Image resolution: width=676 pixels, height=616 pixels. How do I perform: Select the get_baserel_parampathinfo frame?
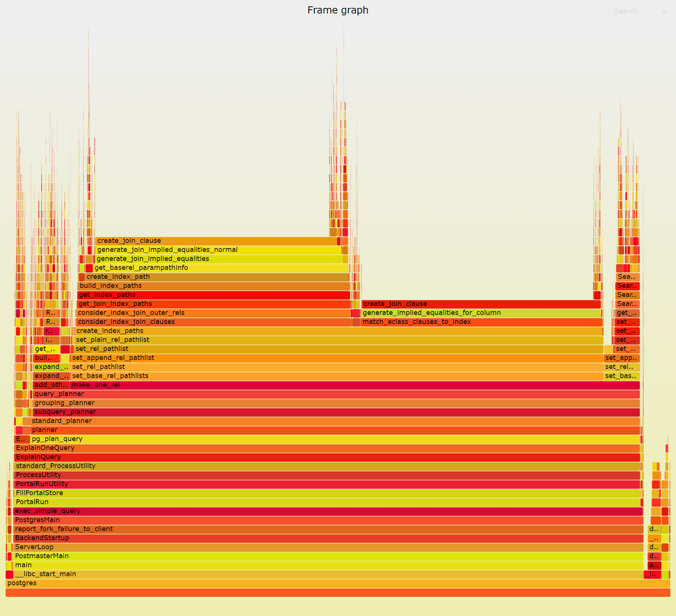(221, 268)
